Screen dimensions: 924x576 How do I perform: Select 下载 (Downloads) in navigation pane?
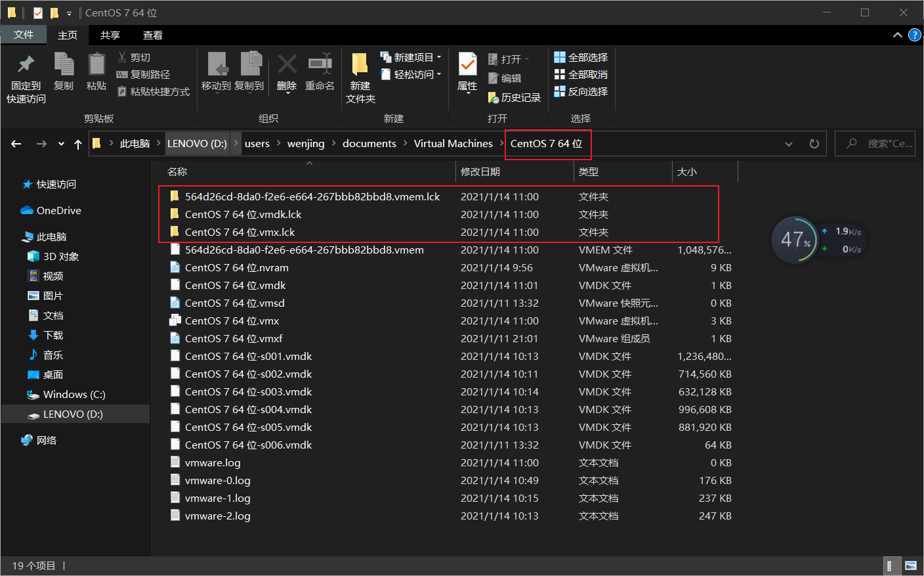pos(45,336)
